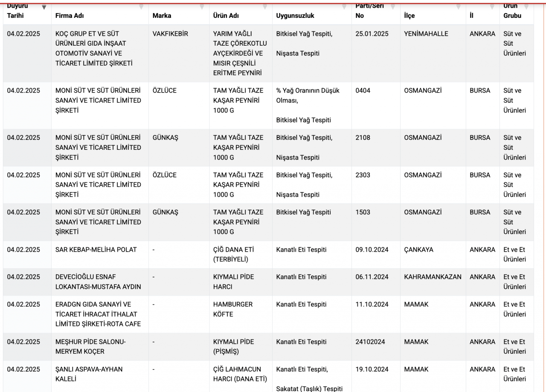546x392 pixels.
Task: Click ANKARA in KAHRAMANKAZAN row
Action: tap(482, 277)
